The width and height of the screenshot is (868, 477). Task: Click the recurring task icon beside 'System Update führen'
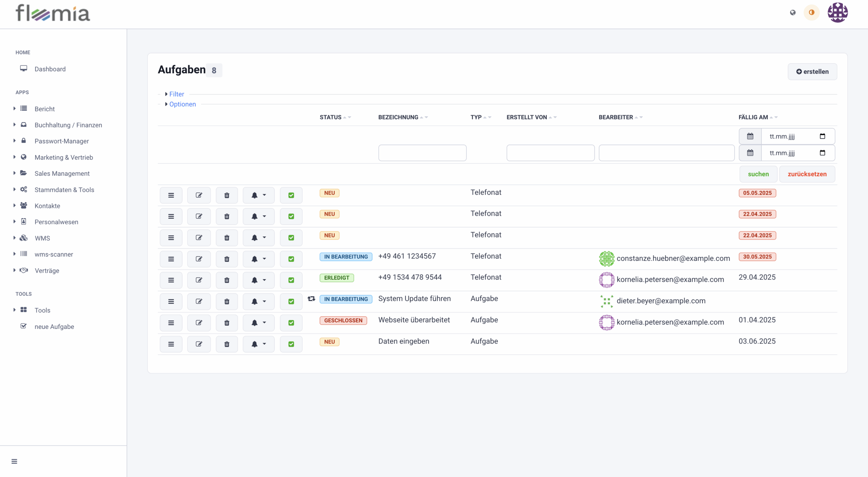coord(311,298)
